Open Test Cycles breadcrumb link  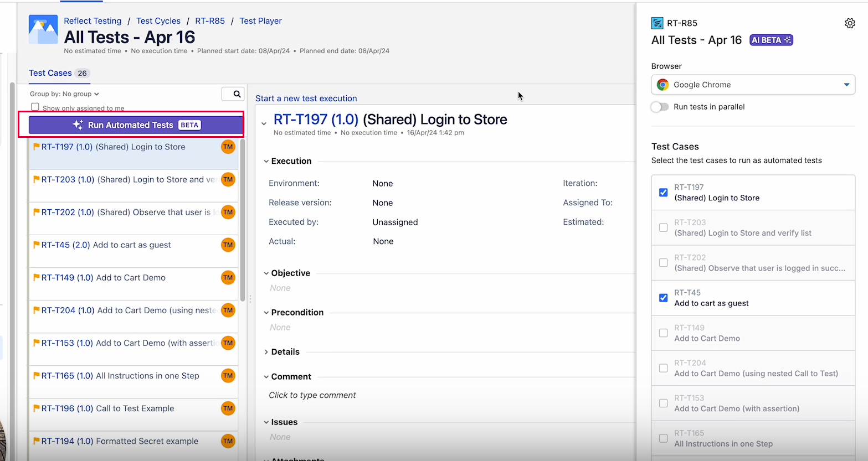coord(158,21)
